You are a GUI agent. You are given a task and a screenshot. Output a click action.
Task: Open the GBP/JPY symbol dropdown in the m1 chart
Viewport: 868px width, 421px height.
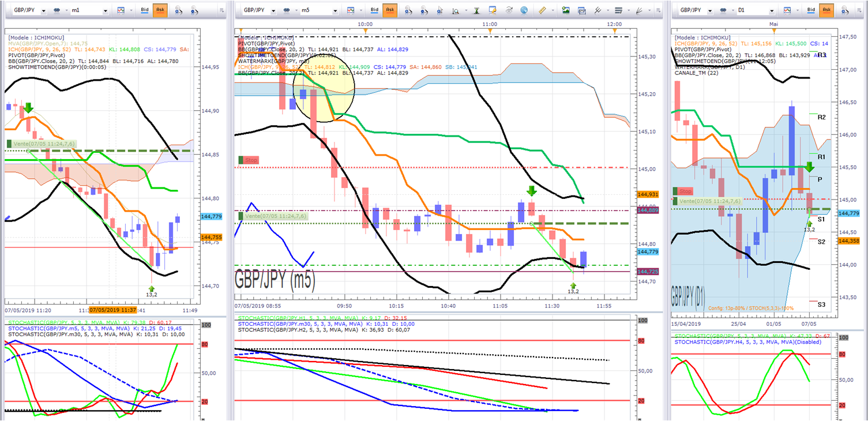pyautogui.click(x=44, y=11)
